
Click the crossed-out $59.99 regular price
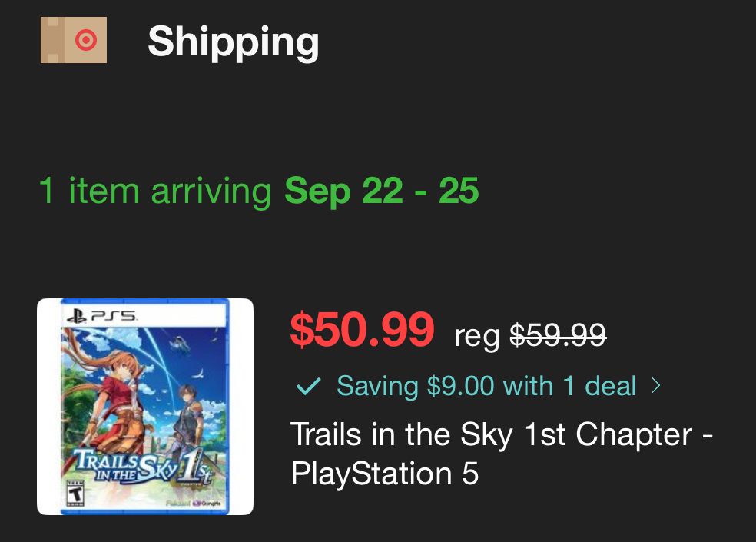pyautogui.click(x=558, y=334)
